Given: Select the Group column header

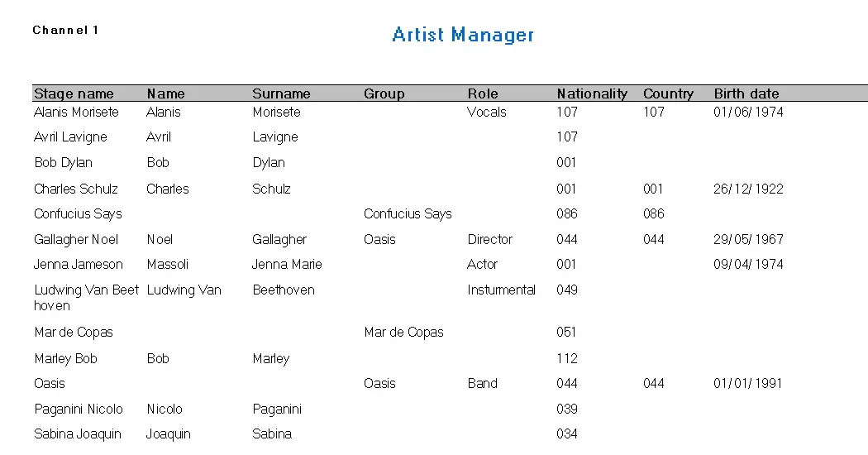Looking at the screenshot, I should (384, 93).
